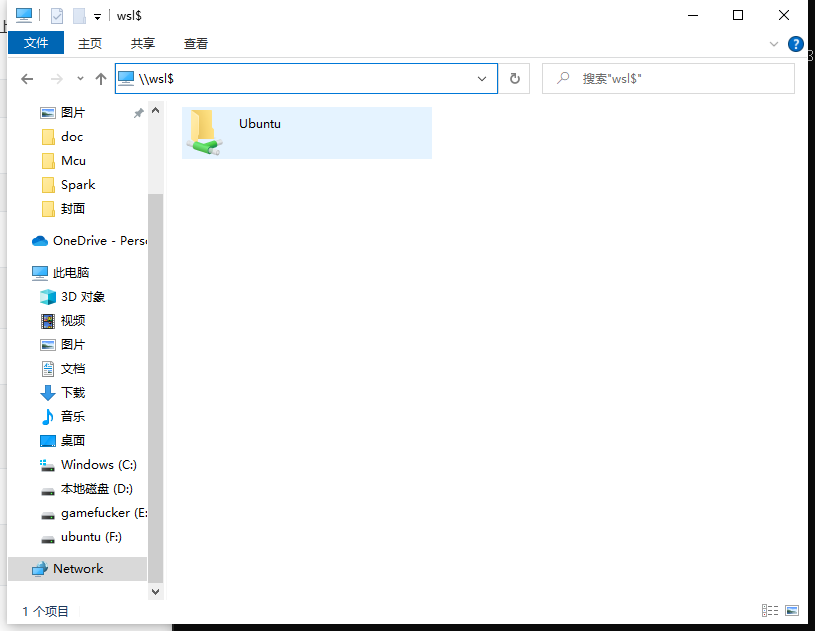Open the ubuntu (F:) drive
Image resolution: width=815 pixels, height=631 pixels.
pyautogui.click(x=91, y=537)
